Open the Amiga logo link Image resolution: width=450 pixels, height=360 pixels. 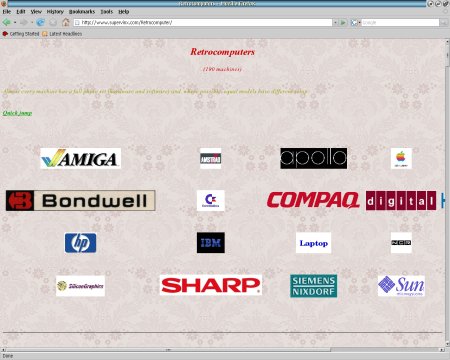click(x=80, y=158)
